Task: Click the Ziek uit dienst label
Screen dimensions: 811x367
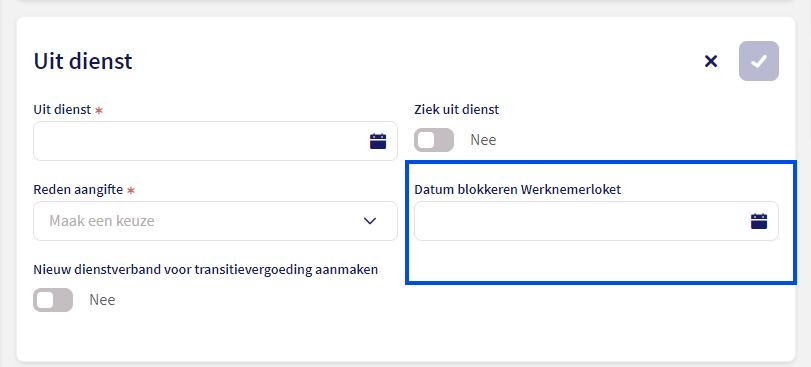Action: [x=457, y=110]
